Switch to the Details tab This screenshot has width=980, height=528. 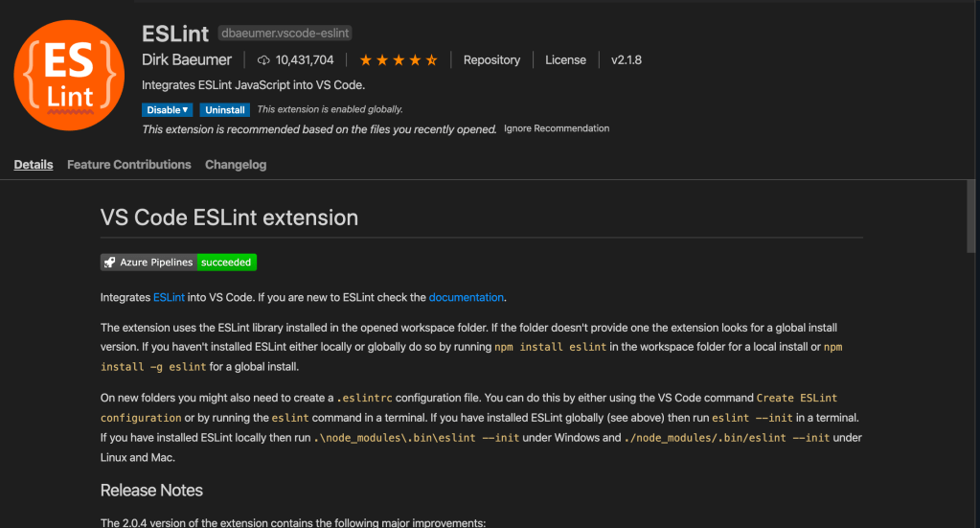tap(34, 165)
